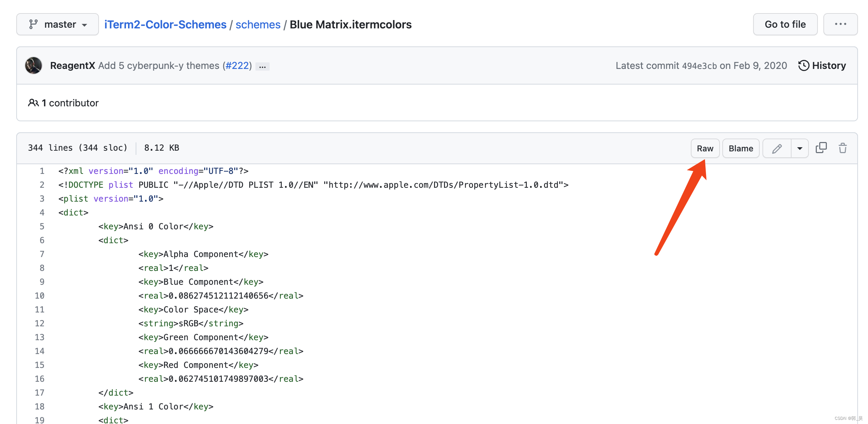Delete this file with the trash icon

pos(843,148)
